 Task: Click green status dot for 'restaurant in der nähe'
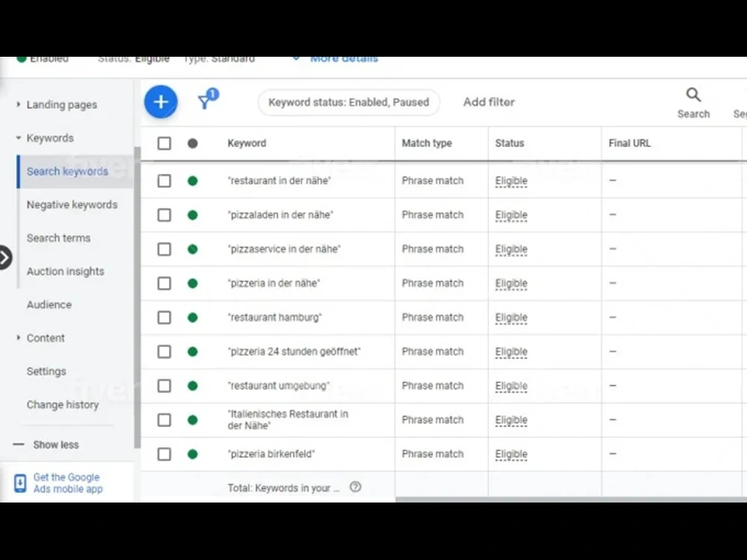click(193, 181)
